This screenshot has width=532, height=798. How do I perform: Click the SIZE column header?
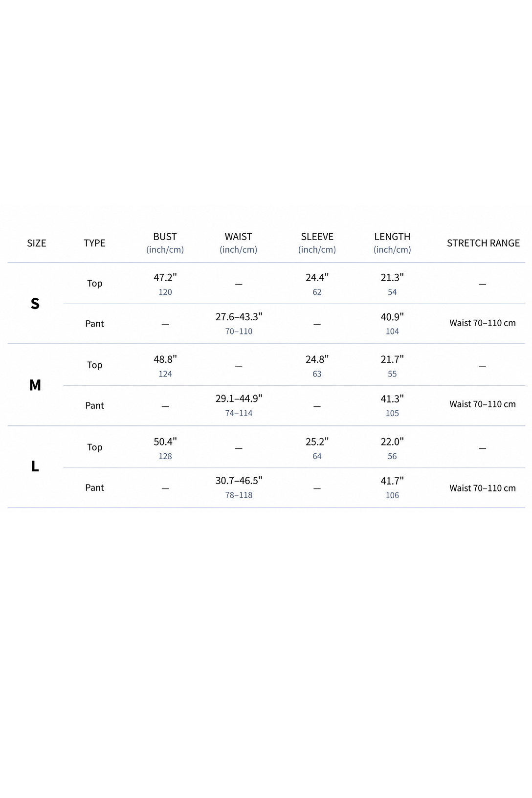point(37,243)
